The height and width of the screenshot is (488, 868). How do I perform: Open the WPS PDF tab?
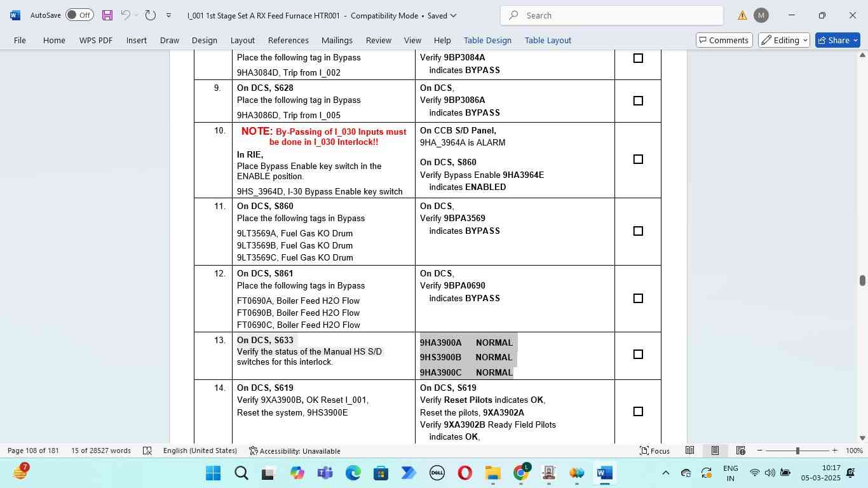coord(96,40)
